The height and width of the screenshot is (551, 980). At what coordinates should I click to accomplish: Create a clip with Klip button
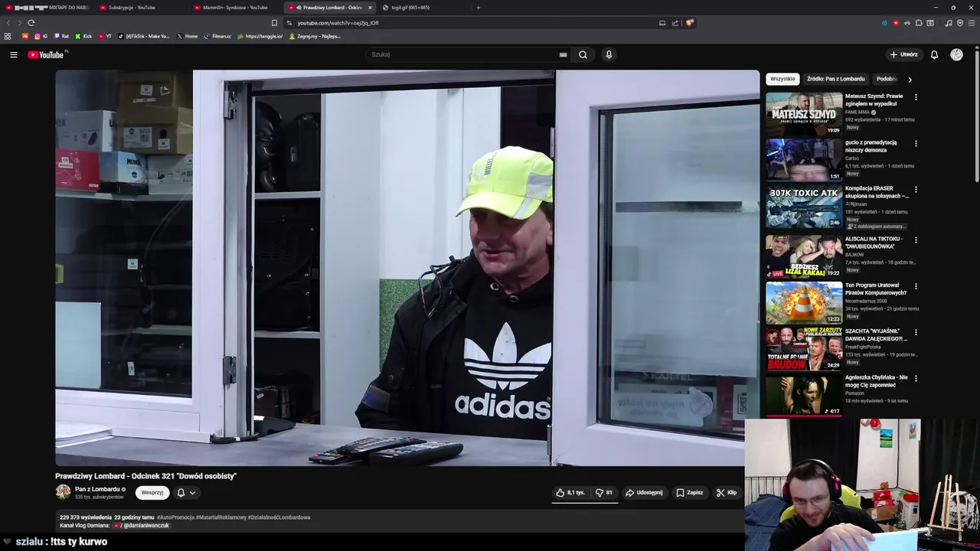tap(727, 493)
